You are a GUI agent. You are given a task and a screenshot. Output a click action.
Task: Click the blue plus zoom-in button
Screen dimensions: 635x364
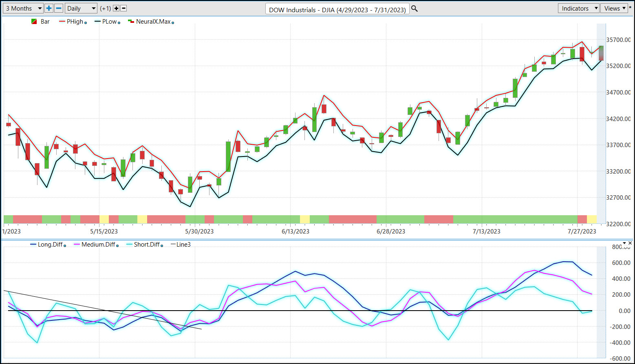pyautogui.click(x=49, y=8)
